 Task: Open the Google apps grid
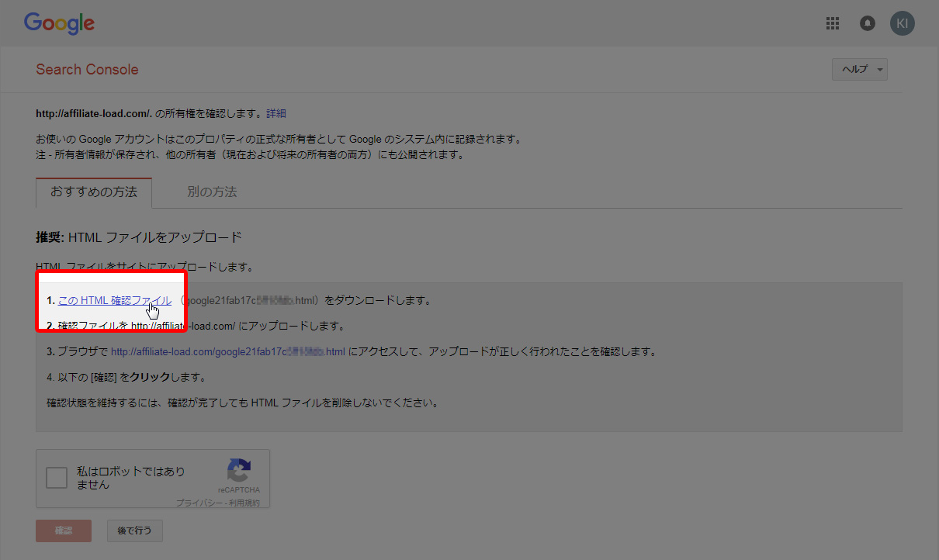833,23
